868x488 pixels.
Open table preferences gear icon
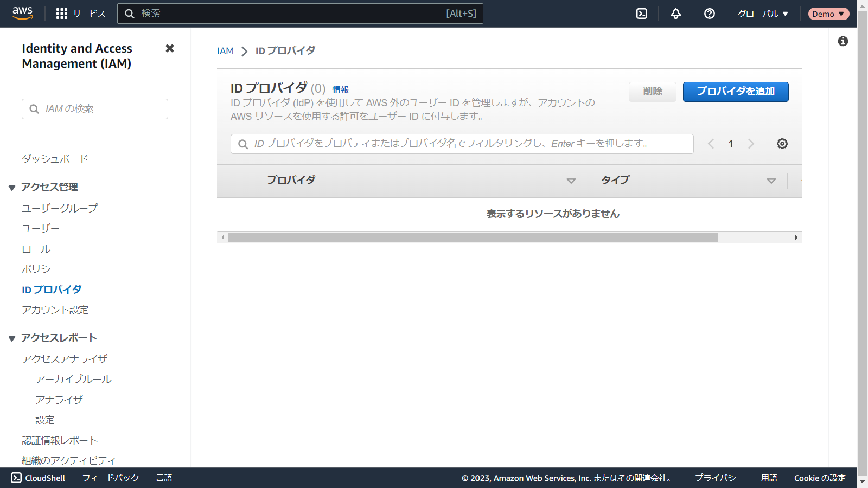[782, 144]
